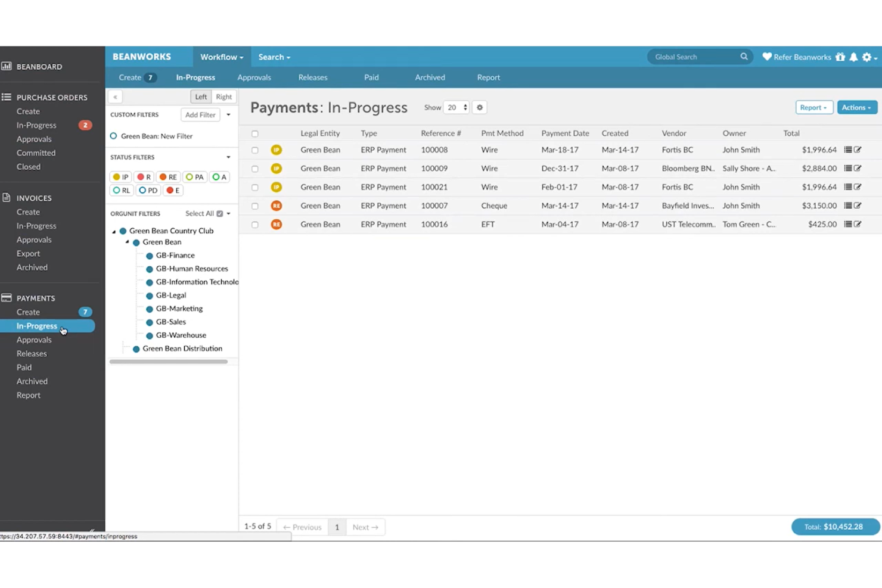The height and width of the screenshot is (588, 882).
Task: Toggle the IP status filter
Action: point(120,177)
